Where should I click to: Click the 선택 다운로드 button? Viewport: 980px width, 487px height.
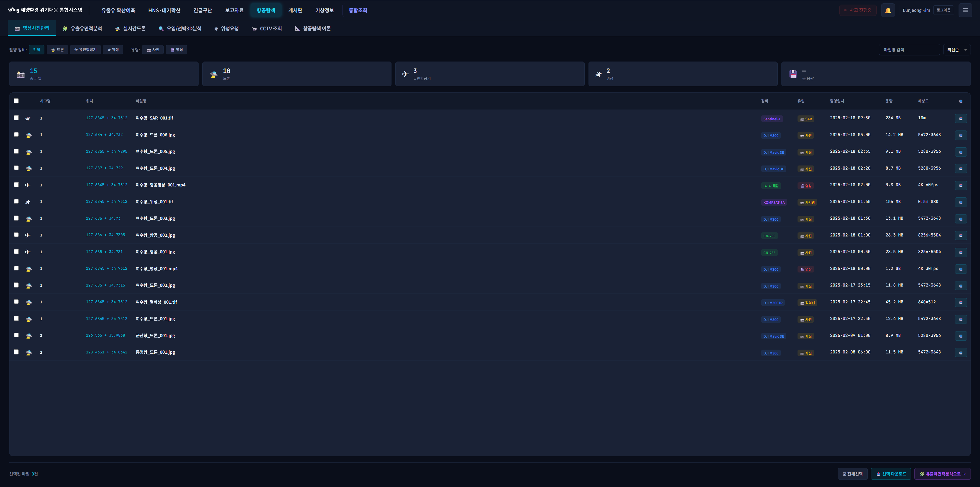point(891,474)
